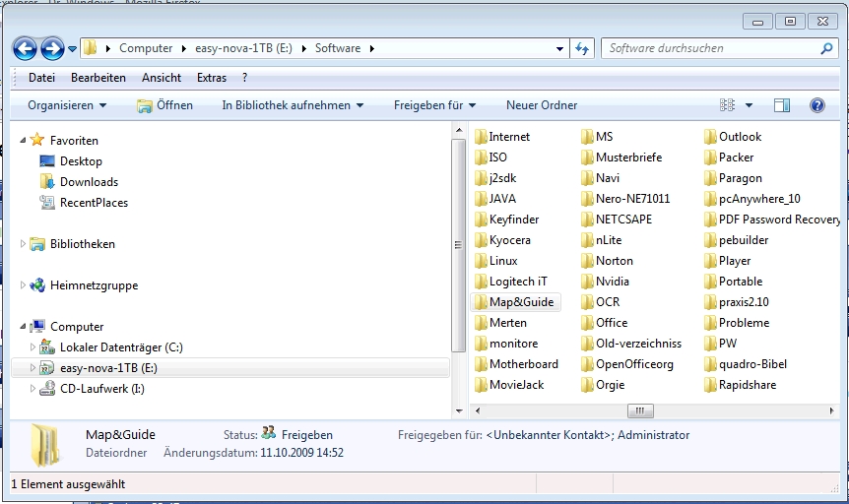Select RecentPlaces in Favoriten
The width and height of the screenshot is (849, 504).
click(94, 203)
